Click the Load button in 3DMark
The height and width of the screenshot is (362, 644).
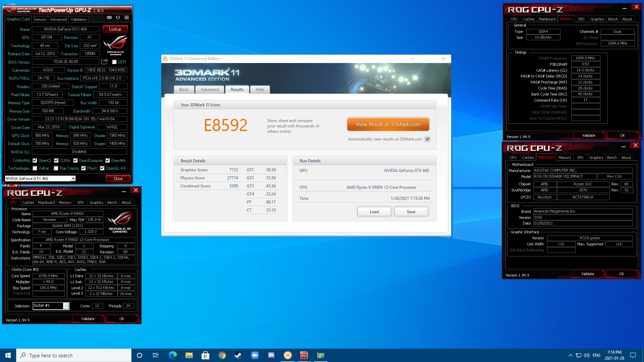[x=374, y=212]
